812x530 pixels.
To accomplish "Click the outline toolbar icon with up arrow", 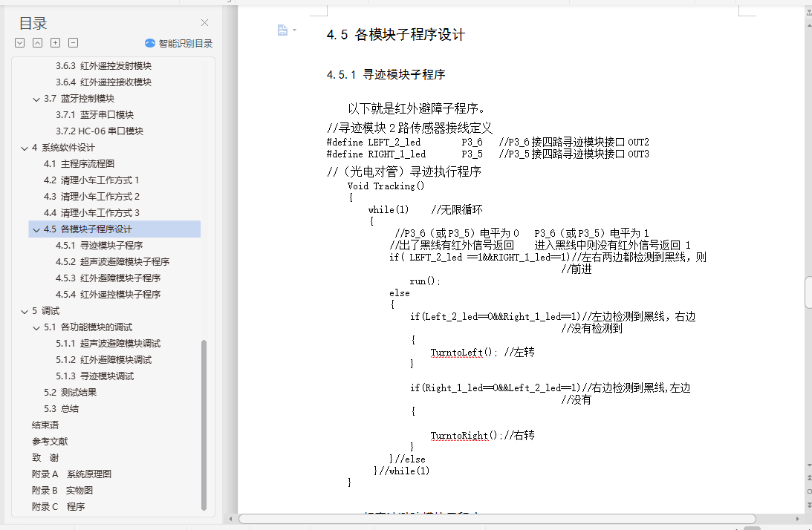I will (x=38, y=43).
